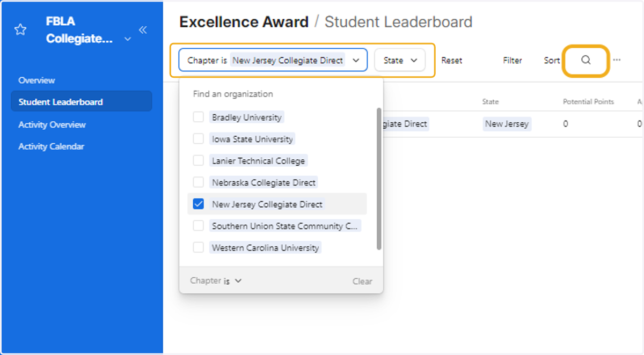Viewport: 644px width, 355px height.
Task: Click the Potential Points value 0
Action: (566, 124)
